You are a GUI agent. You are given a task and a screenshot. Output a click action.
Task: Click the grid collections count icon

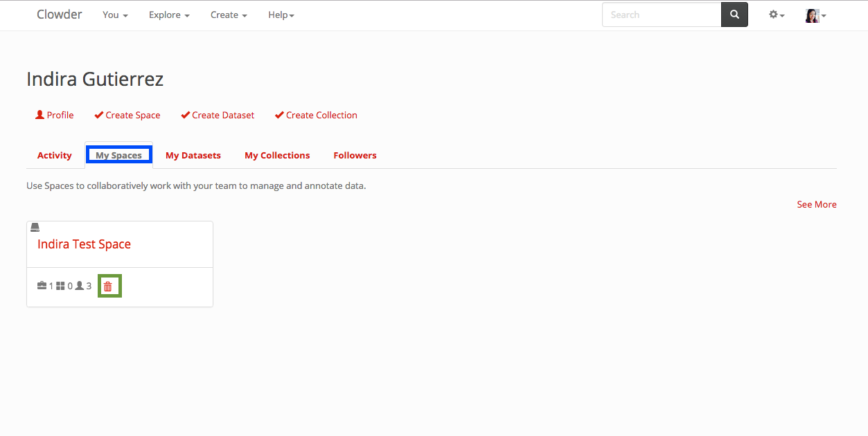coord(60,286)
